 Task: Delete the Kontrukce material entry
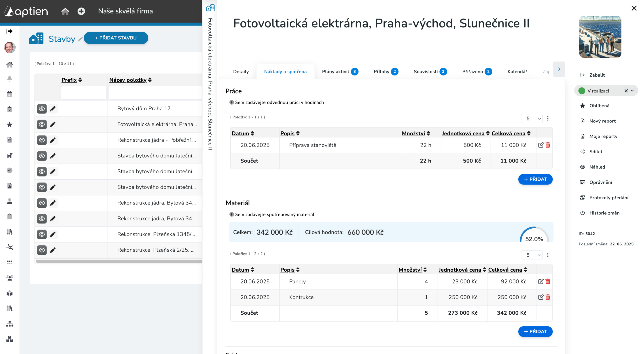point(547,297)
